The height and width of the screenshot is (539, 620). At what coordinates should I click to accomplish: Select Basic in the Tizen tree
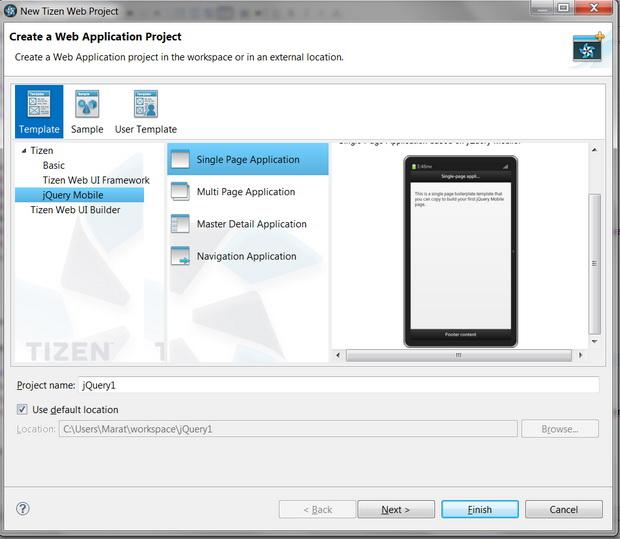[x=54, y=165]
